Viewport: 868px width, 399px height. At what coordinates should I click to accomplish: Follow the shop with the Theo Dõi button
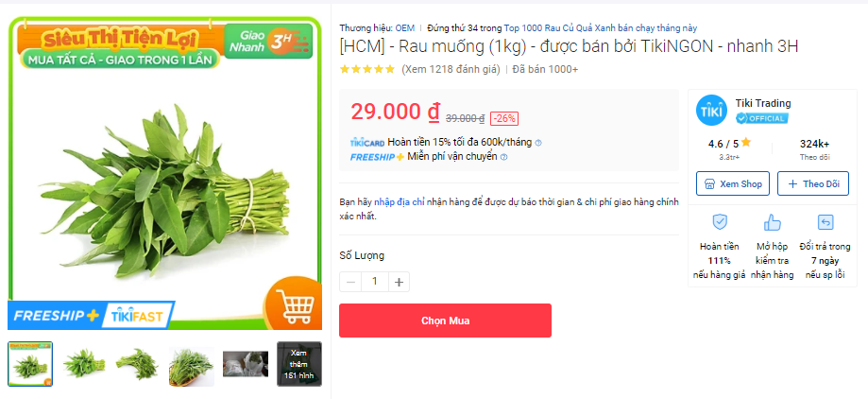point(812,183)
